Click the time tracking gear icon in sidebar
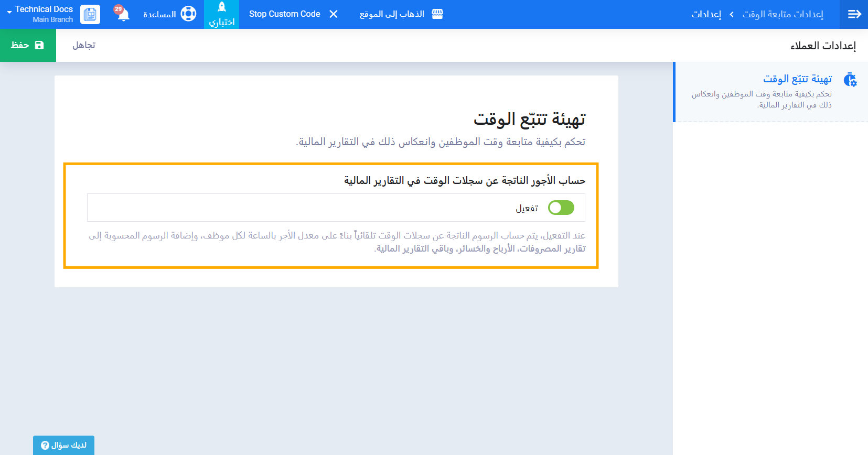The image size is (868, 455). (850, 80)
